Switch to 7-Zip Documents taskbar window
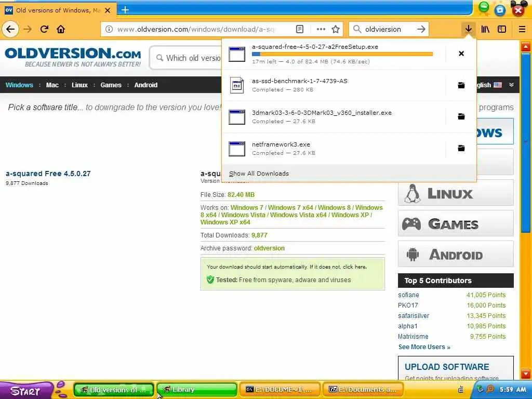The image size is (532, 399). tap(363, 390)
